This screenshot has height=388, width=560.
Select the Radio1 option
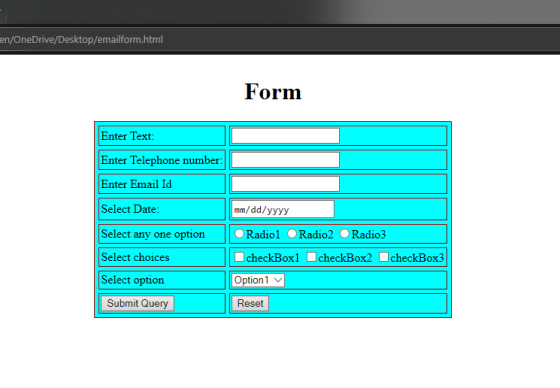[x=239, y=234]
